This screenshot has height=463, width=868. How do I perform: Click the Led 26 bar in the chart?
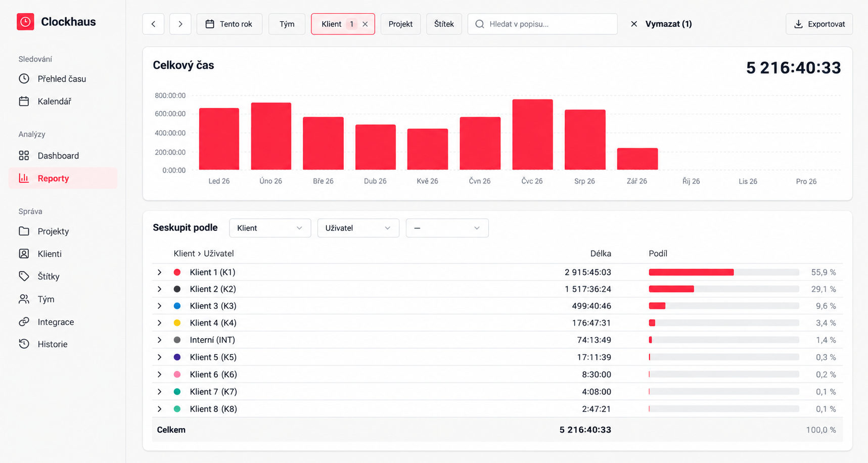[219, 139]
